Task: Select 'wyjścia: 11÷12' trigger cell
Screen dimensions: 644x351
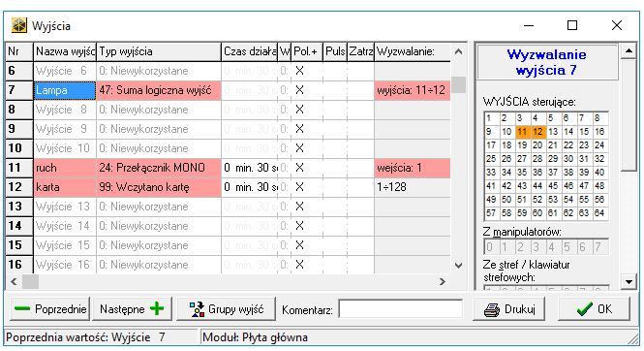Action: click(413, 90)
